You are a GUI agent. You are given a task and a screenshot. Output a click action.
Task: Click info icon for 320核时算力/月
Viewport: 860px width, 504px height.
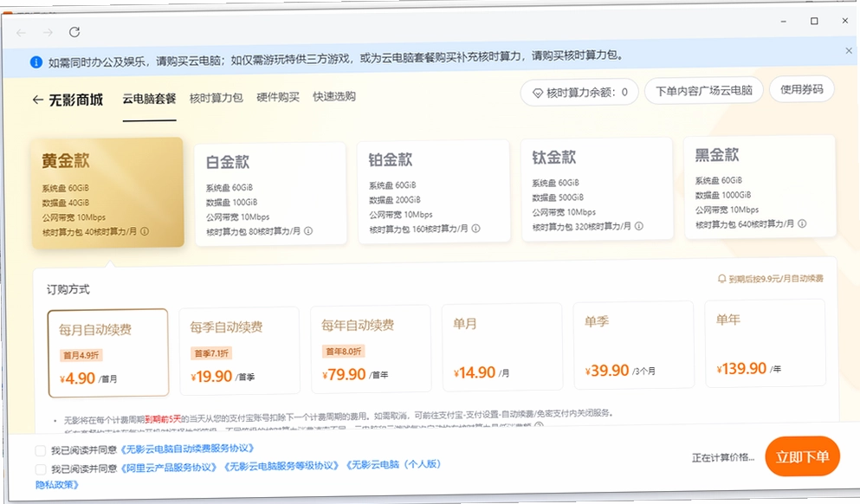pyautogui.click(x=639, y=226)
